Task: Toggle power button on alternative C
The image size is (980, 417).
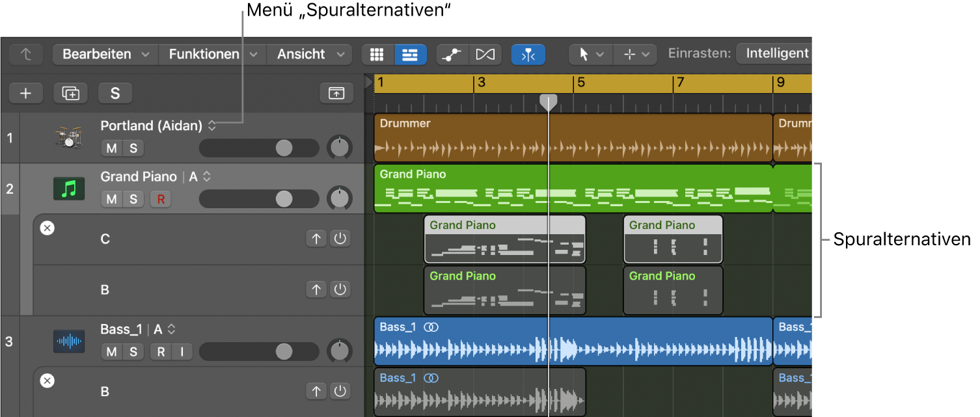Action: (x=340, y=239)
